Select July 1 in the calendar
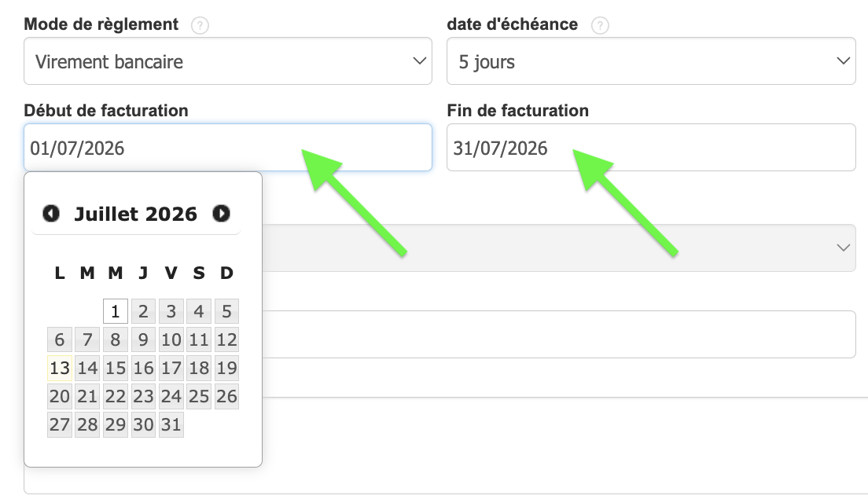The width and height of the screenshot is (868, 499). tap(115, 311)
